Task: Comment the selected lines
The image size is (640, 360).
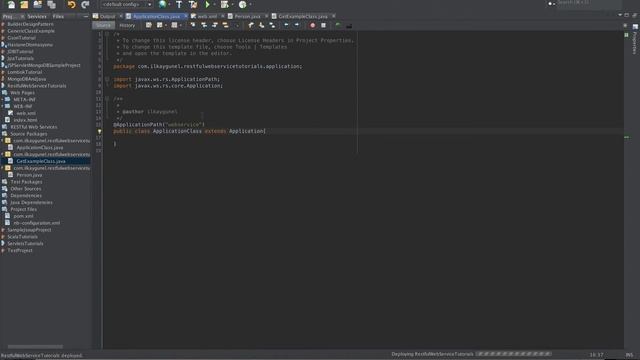Action: pos(338,25)
